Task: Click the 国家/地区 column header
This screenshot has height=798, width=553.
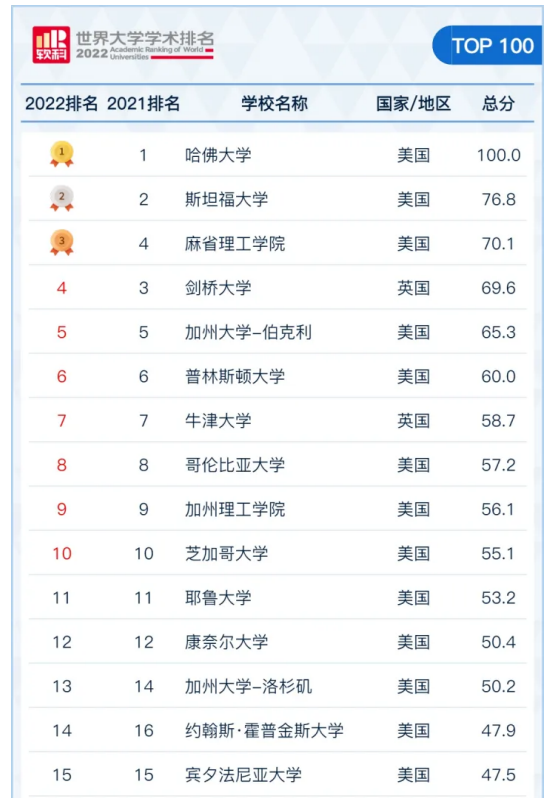Action: tap(413, 103)
